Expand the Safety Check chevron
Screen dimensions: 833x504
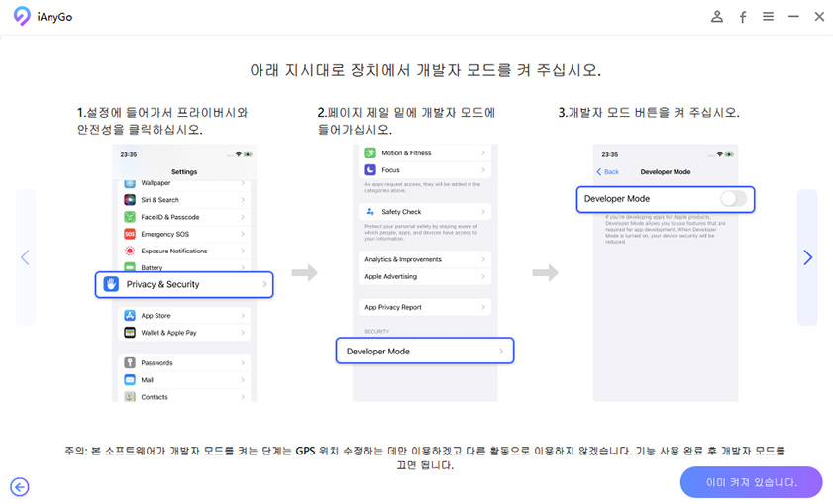point(483,211)
